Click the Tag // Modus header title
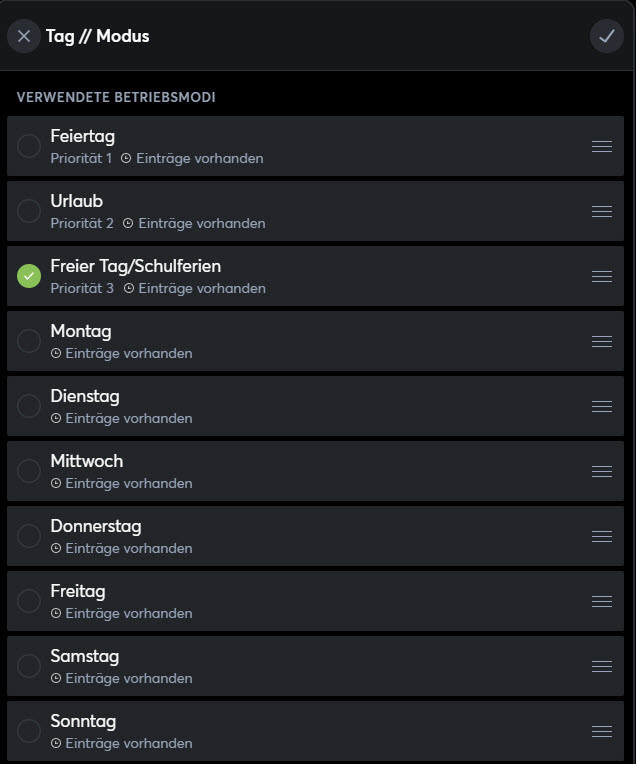 (x=97, y=37)
